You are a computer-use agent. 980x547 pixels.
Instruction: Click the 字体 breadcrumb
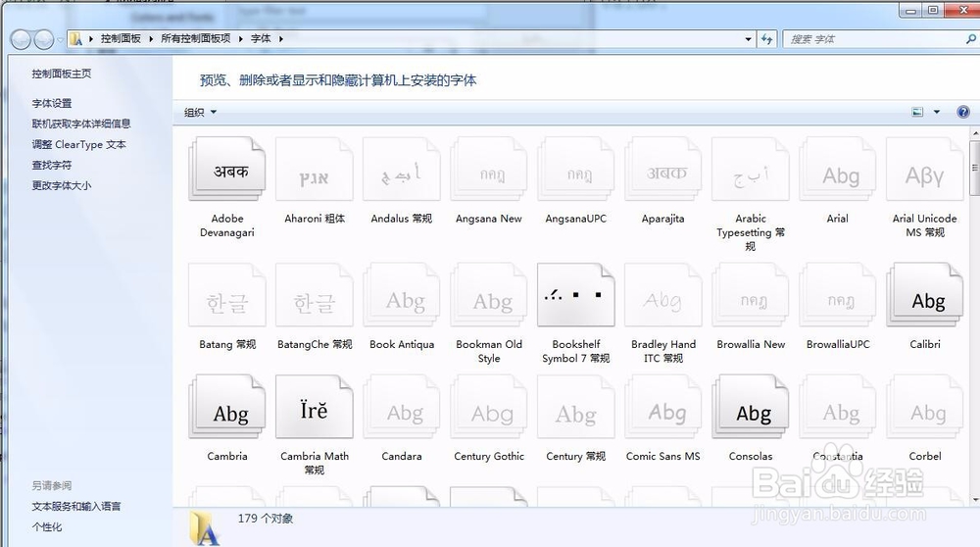[261, 39]
